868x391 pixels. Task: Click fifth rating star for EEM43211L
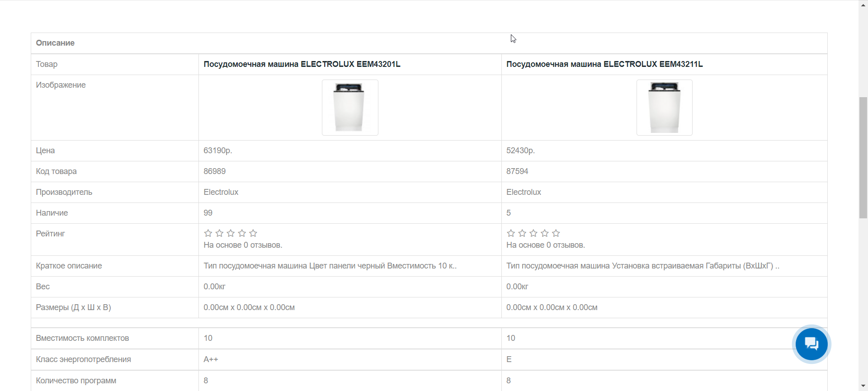[x=556, y=233]
